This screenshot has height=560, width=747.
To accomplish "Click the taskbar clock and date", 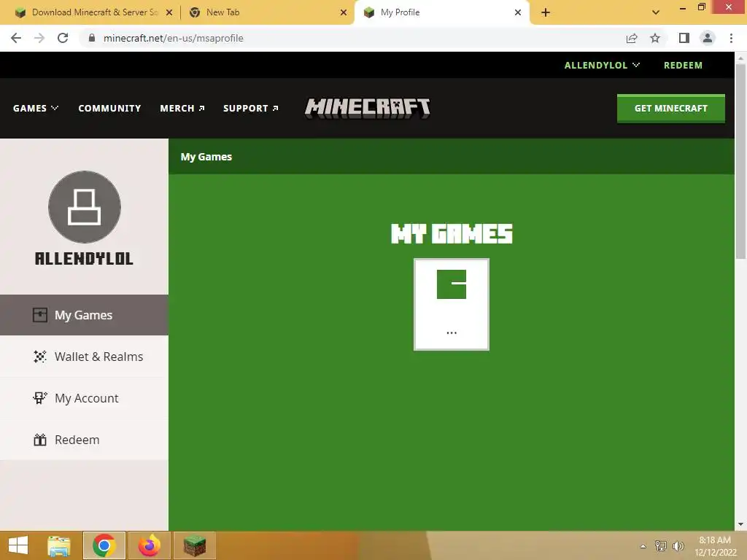I will 716,546.
